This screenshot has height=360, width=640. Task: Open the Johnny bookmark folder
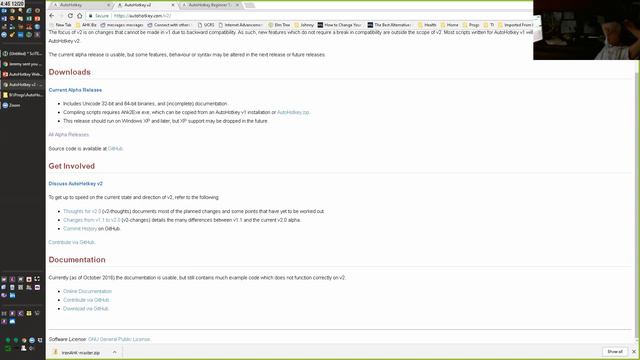[x=304, y=25]
